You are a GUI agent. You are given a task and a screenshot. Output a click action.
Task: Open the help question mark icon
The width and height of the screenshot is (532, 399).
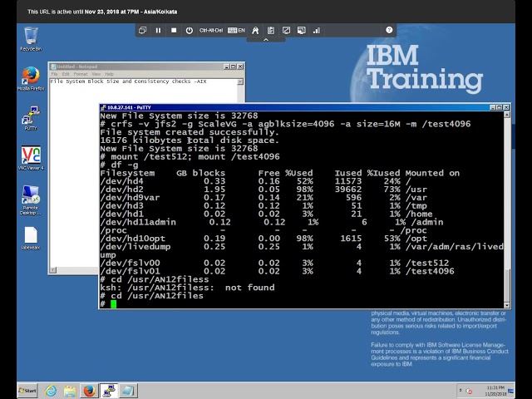click(389, 30)
